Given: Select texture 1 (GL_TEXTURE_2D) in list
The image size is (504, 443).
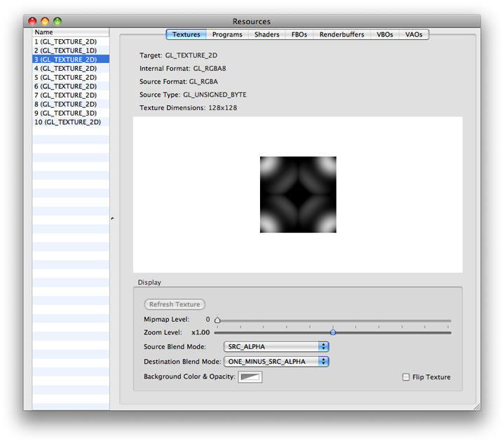Looking at the screenshot, I should (x=66, y=41).
